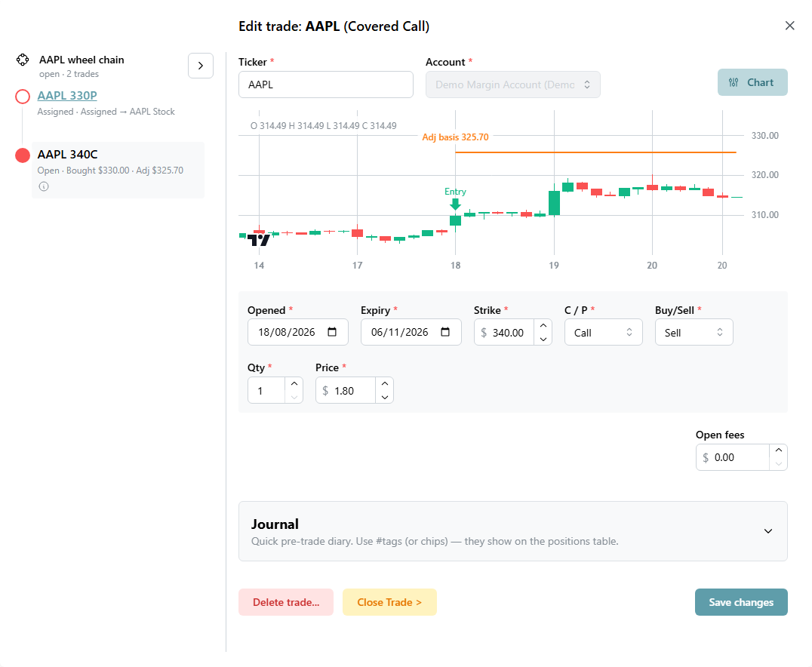Increase the Price value
812x667 pixels.
(384, 384)
